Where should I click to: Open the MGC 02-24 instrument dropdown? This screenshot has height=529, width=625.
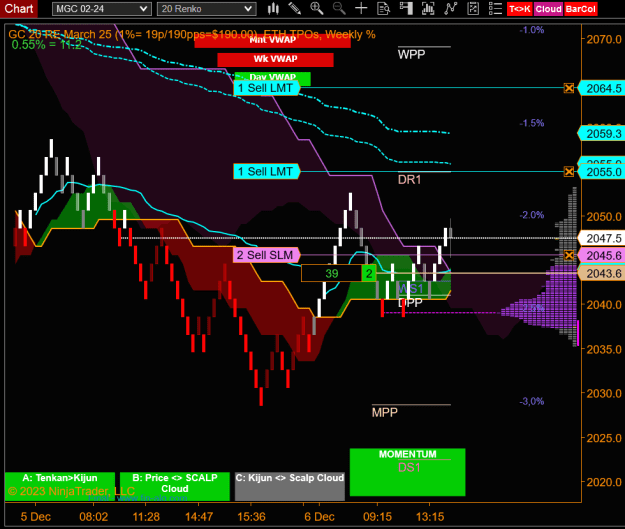coord(102,9)
